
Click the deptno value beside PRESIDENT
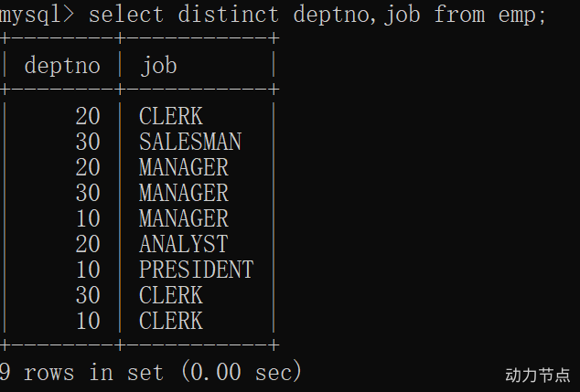click(88, 270)
